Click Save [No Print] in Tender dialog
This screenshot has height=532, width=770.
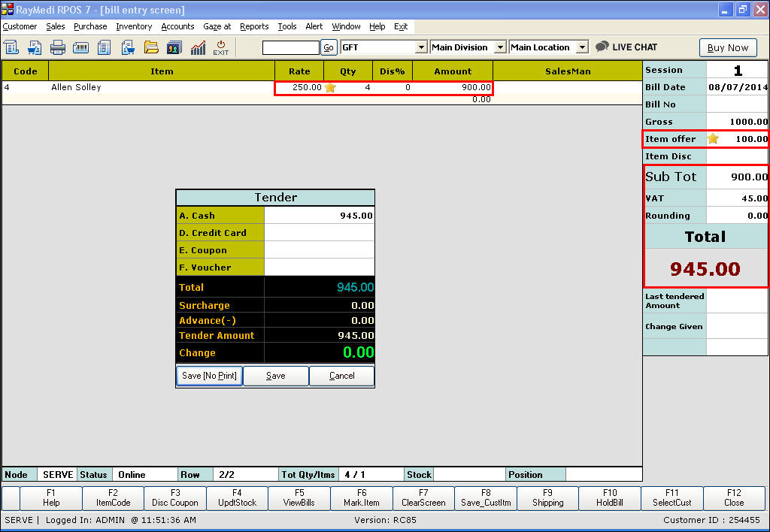coord(209,376)
